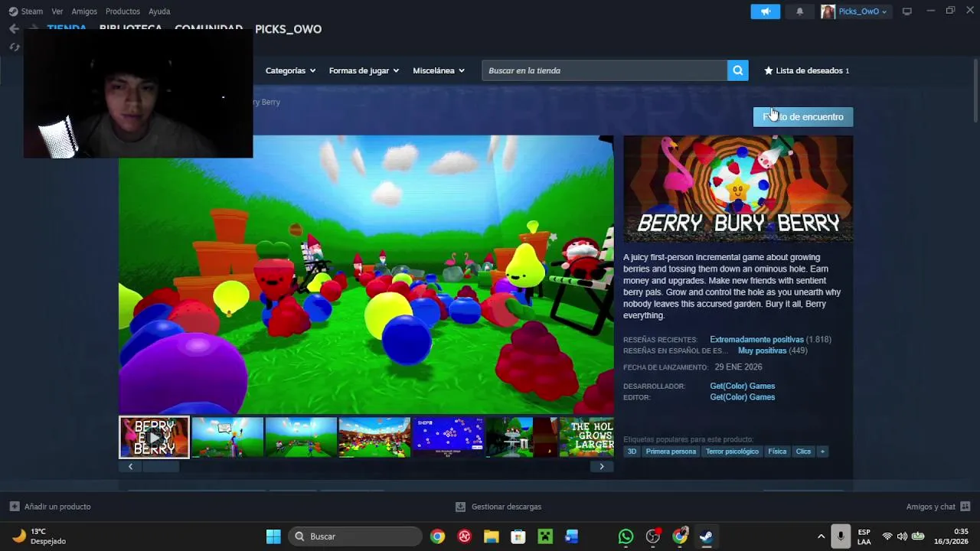
Task: Go to the PICKS_OWO profile tab
Action: click(x=288, y=29)
